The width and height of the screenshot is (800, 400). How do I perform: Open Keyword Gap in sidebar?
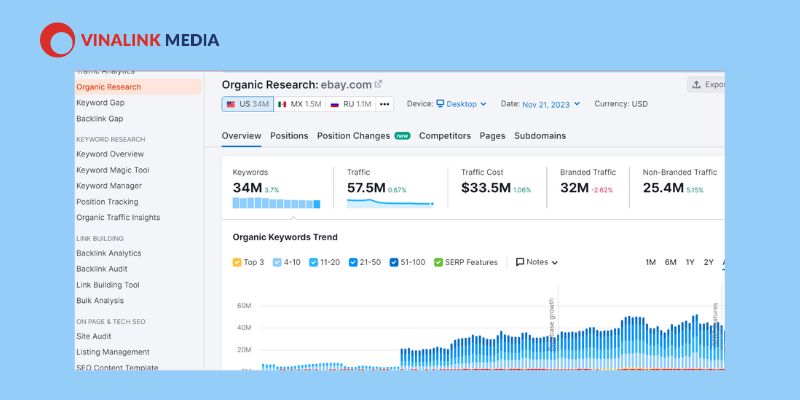point(101,103)
